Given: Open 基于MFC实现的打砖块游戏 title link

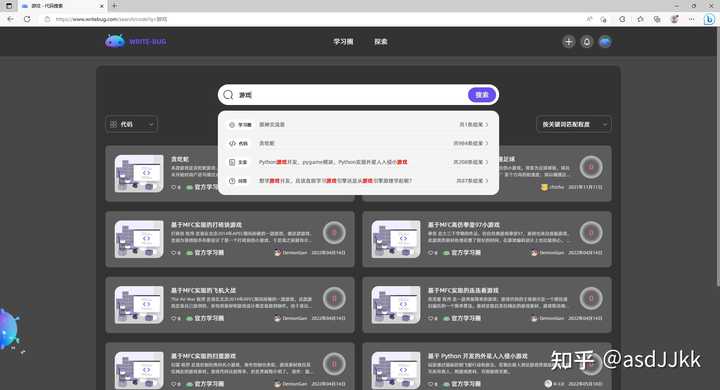Looking at the screenshot, I should (206, 225).
